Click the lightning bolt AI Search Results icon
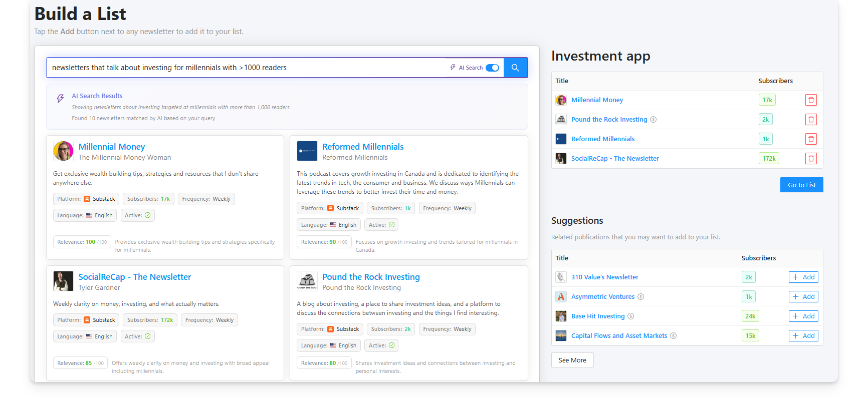This screenshot has height=400, width=868. (x=60, y=99)
